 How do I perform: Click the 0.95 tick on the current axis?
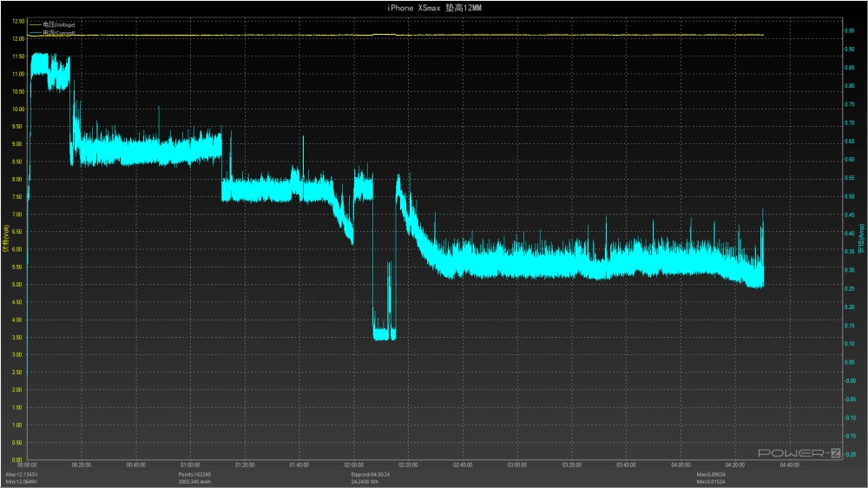(x=849, y=31)
